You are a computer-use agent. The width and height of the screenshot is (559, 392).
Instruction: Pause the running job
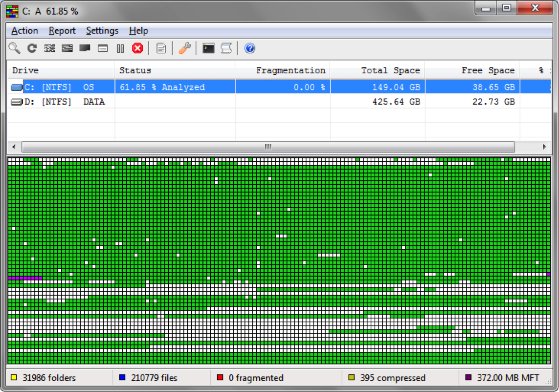(x=120, y=48)
